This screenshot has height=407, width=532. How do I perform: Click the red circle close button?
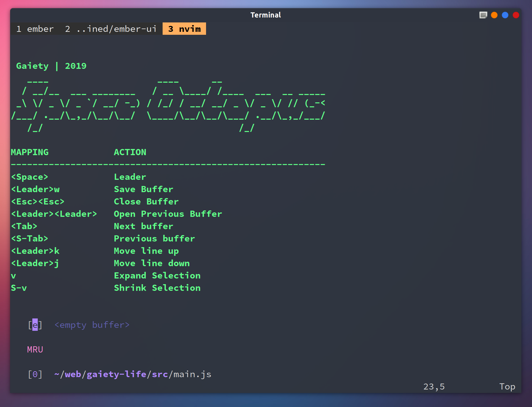(x=516, y=15)
